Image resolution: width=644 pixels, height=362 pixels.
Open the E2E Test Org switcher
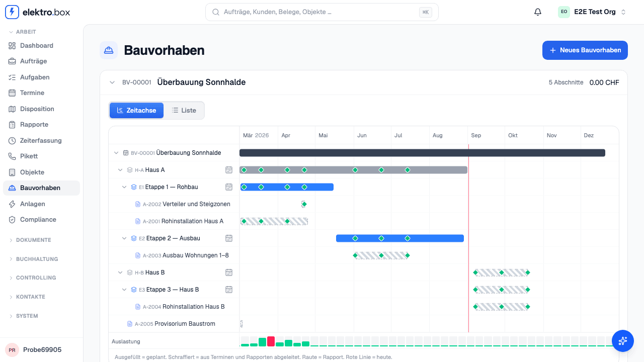[593, 12]
